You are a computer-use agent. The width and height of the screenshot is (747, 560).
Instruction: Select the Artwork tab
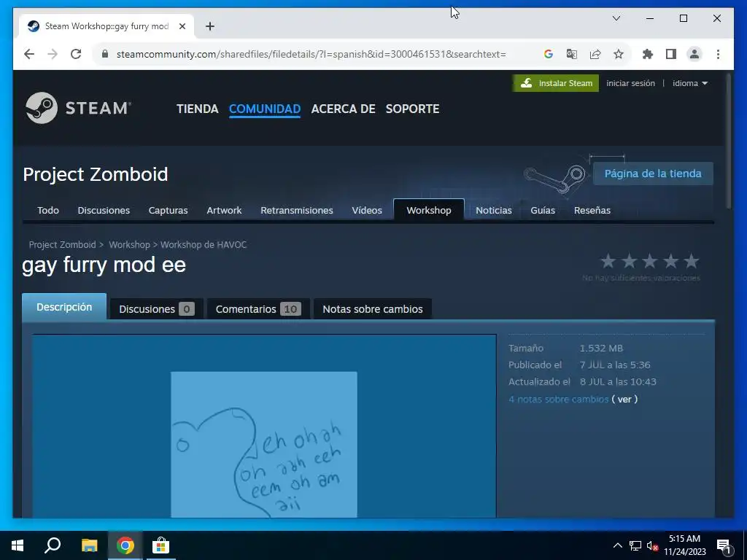pyautogui.click(x=224, y=211)
